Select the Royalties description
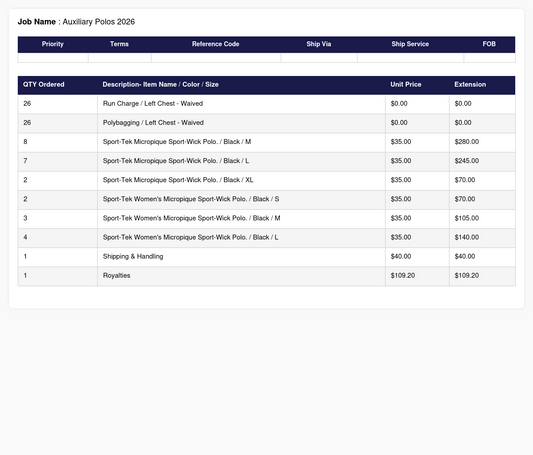The width and height of the screenshot is (533, 455). tap(116, 276)
